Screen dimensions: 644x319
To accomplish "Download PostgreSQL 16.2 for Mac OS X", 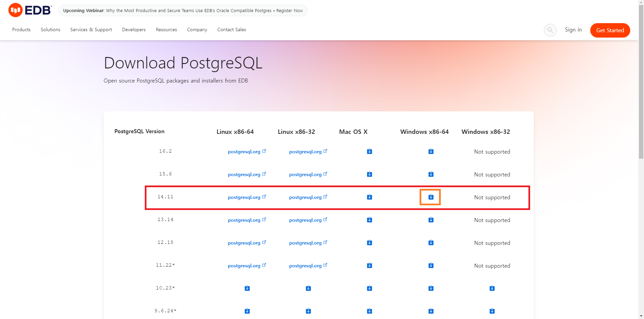I will pos(370,152).
